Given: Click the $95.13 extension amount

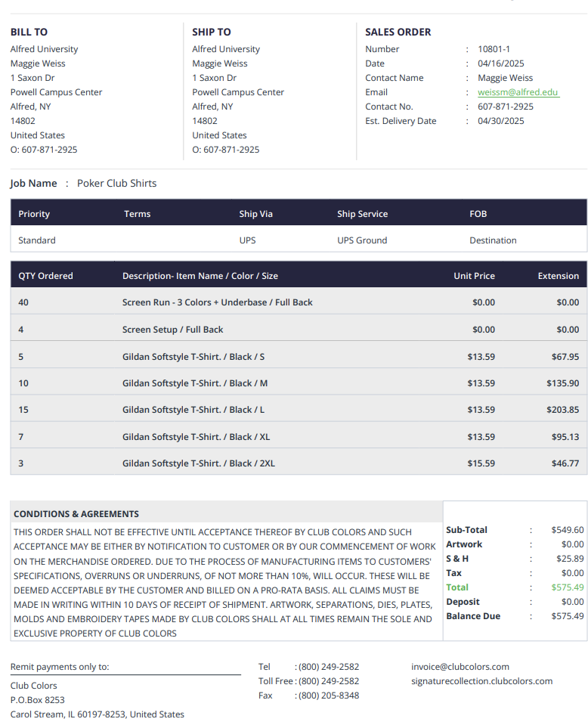Looking at the screenshot, I should point(565,437).
